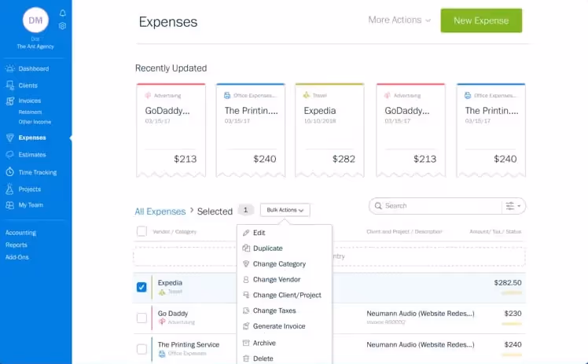The width and height of the screenshot is (588, 364).
Task: Click the Archive box icon in menu
Action: [x=246, y=343]
